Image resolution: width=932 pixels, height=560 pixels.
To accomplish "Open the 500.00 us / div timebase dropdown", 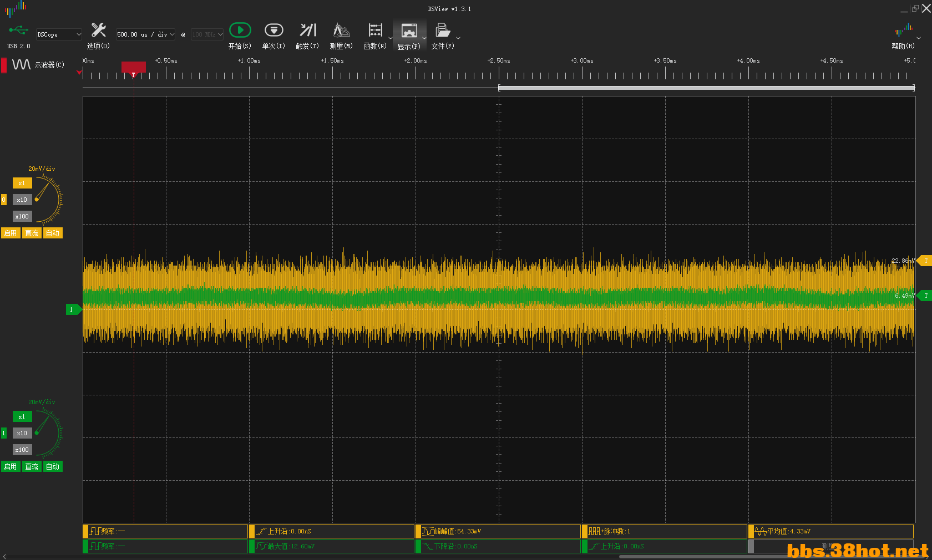I will [145, 34].
